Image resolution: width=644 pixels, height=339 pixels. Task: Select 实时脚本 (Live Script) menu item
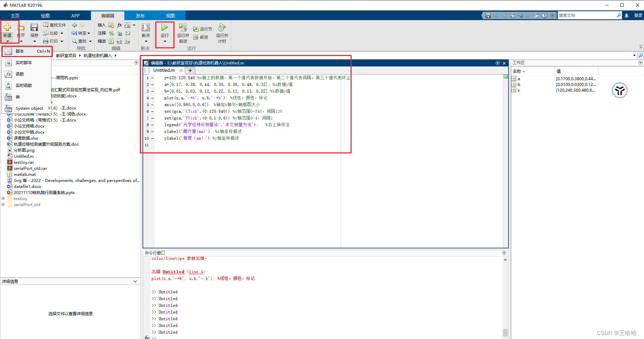[27, 63]
